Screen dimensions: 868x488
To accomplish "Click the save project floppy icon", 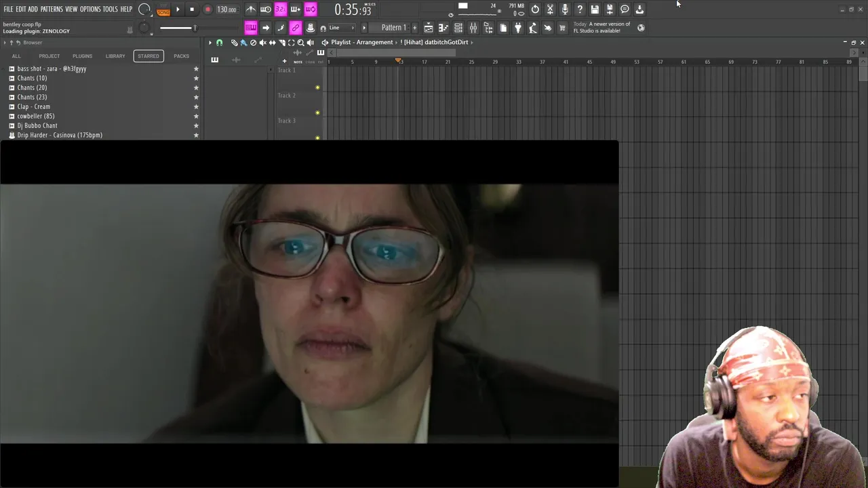I will [595, 9].
